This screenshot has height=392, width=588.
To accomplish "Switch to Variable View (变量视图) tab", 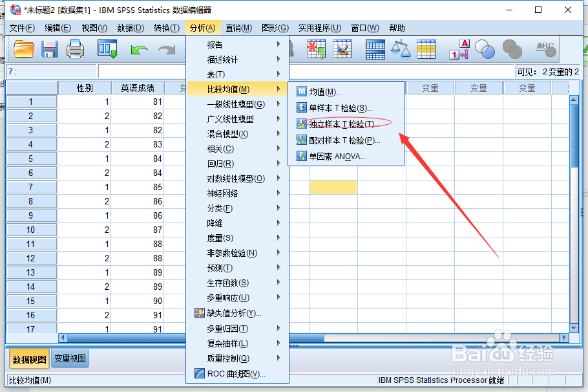I will (x=70, y=358).
